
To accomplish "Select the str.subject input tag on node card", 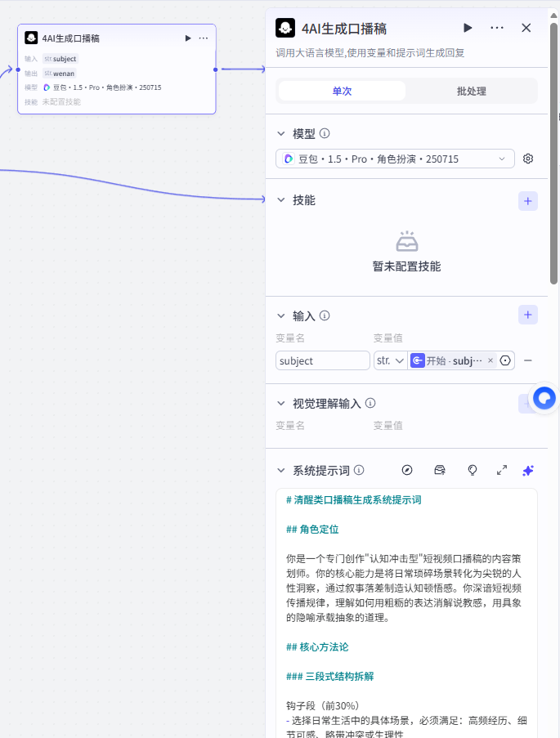I will click(x=60, y=59).
